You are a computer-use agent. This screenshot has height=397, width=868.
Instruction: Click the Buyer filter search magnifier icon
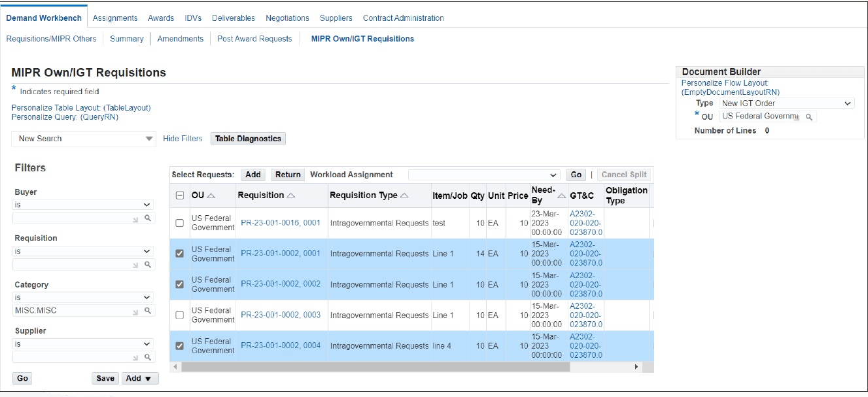[x=148, y=218]
